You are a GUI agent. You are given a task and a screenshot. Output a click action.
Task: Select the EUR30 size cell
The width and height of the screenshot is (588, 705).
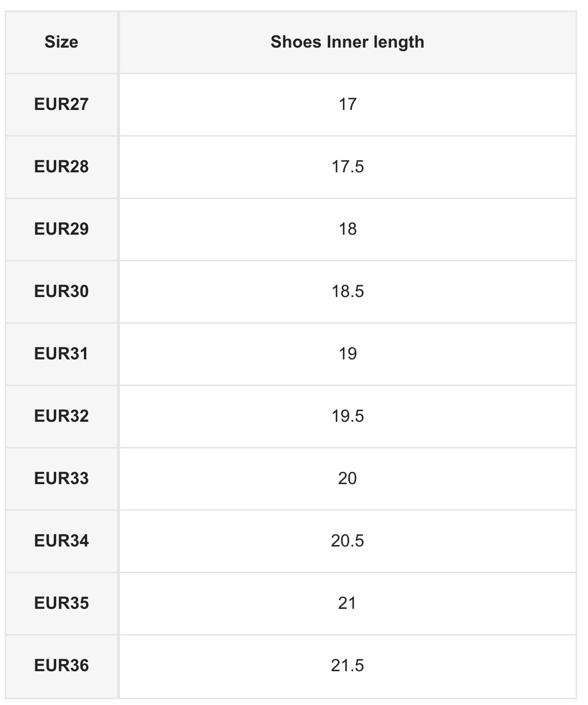click(x=61, y=291)
